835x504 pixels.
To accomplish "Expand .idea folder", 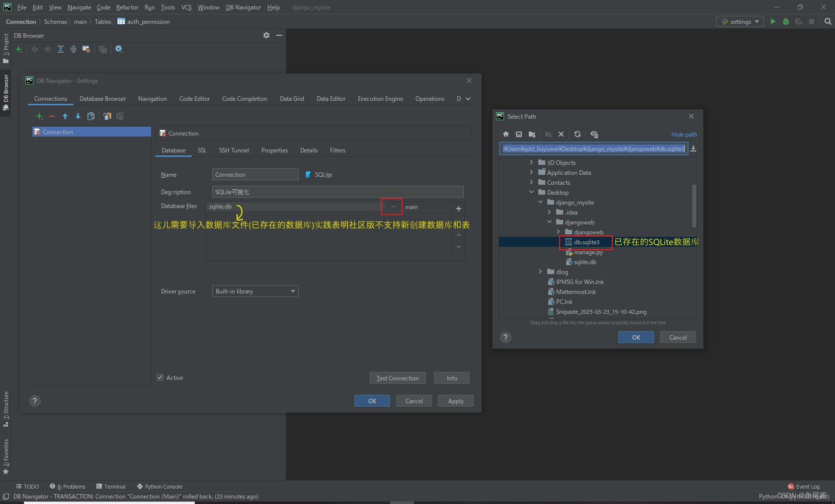I will (x=549, y=212).
